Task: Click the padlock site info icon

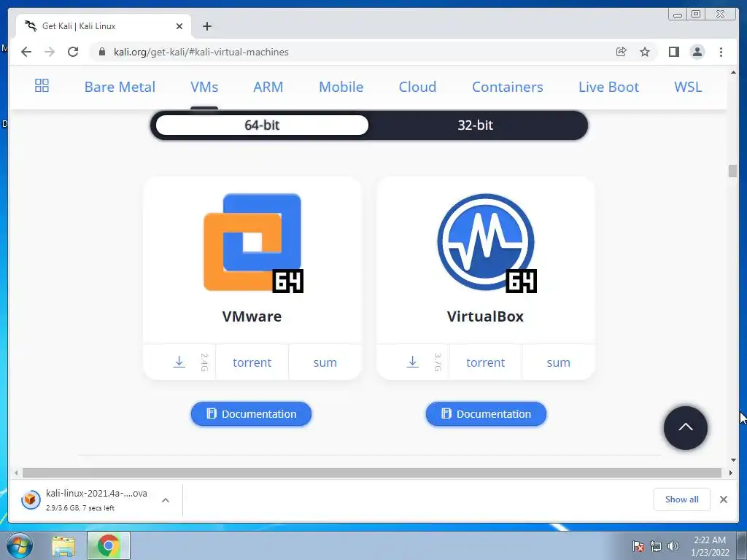Action: tap(101, 52)
